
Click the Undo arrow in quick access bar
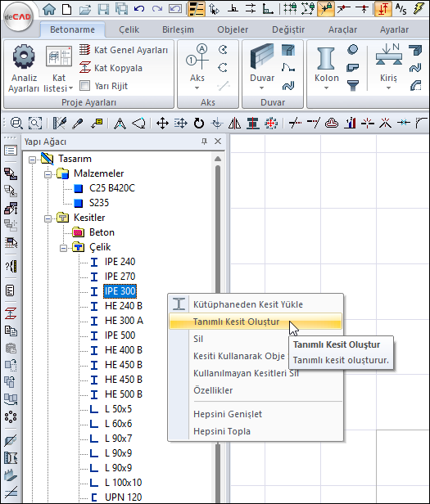pos(139,9)
